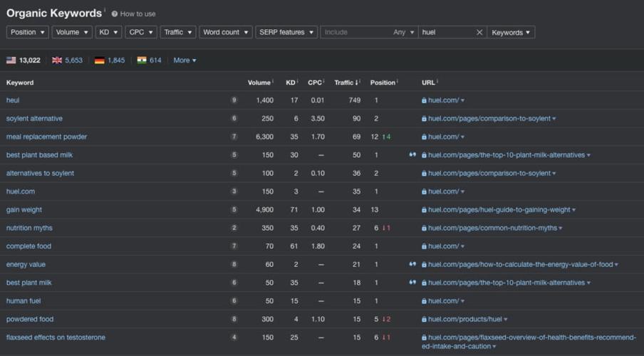The height and width of the screenshot is (356, 644).
Task: Select the United Kingdom flag country
Action: [x=57, y=61]
